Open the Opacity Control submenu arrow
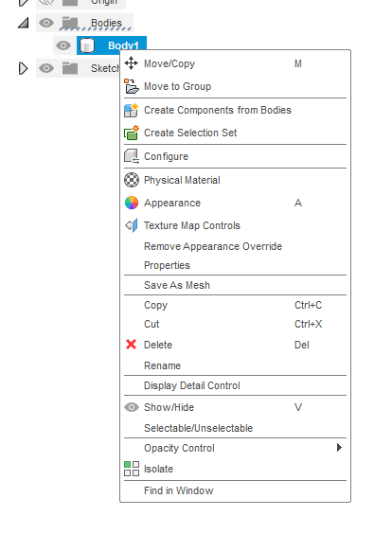The image size is (392, 534). tap(339, 448)
